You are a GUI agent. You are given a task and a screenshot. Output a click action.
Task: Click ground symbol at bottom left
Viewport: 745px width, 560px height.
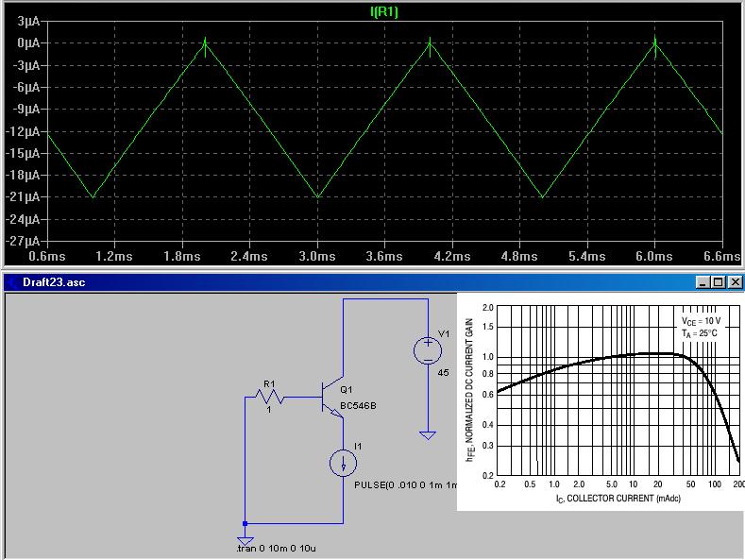(246, 541)
